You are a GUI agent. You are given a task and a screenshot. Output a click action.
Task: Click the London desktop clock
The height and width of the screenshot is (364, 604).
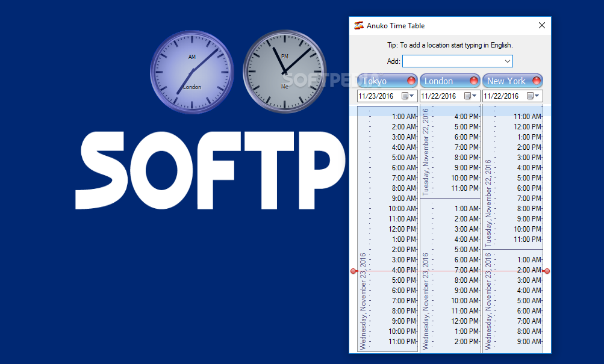click(192, 72)
